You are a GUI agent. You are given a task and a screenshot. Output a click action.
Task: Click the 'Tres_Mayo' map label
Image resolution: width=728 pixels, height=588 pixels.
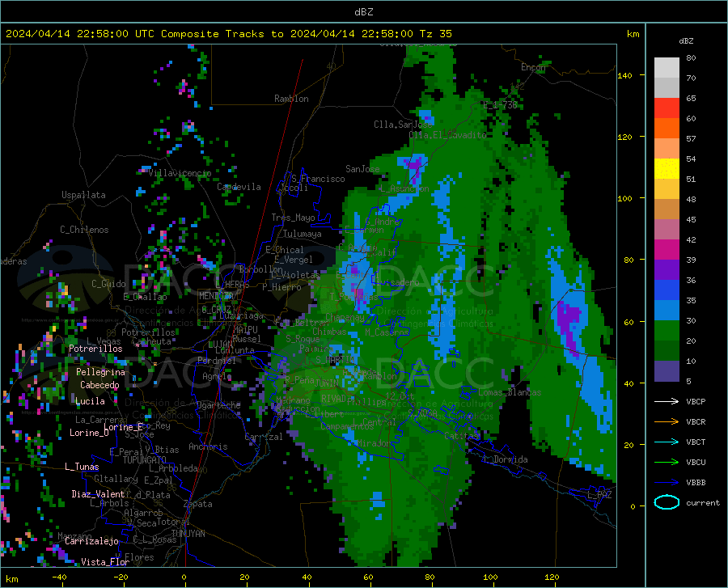pos(293,218)
